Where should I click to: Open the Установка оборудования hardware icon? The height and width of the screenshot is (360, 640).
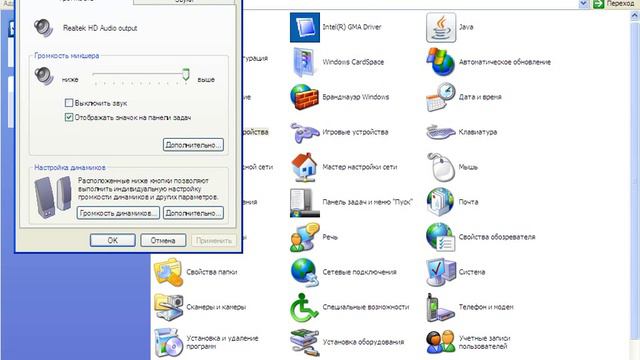pyautogui.click(x=304, y=342)
